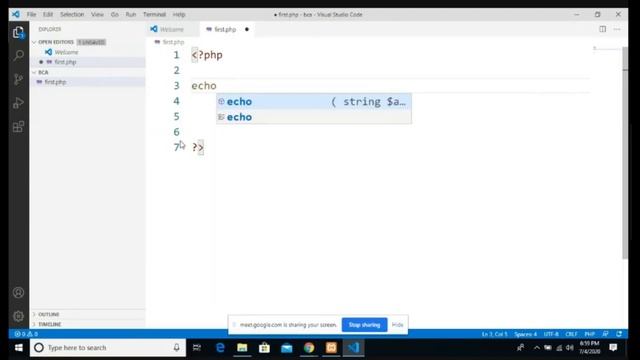Click the editor vertical scrollbar
This screenshot has height=360, width=640.
point(625,153)
